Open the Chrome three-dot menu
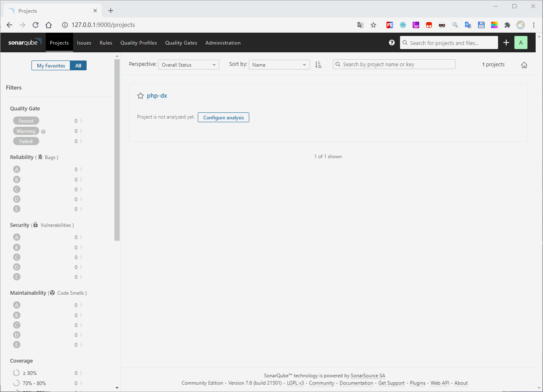Screen dimensions: 543x392 (x=534, y=25)
